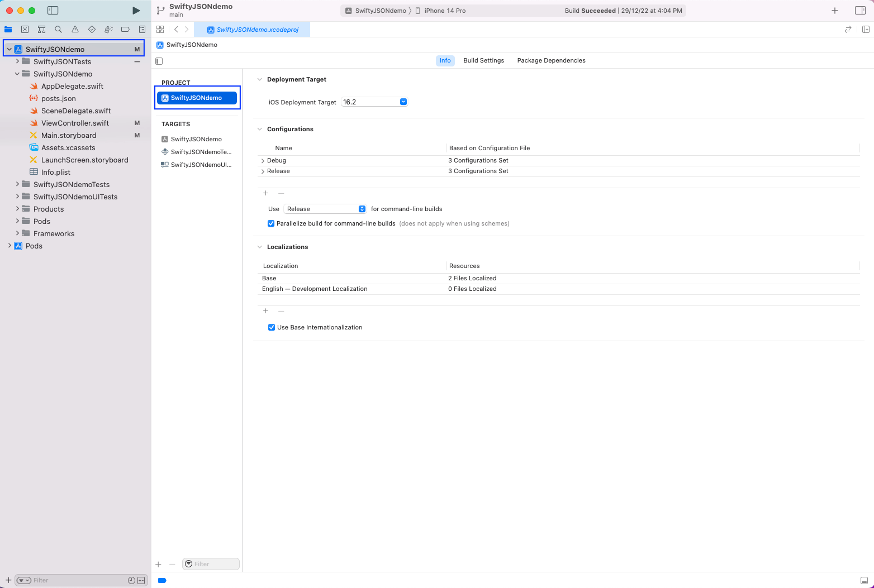Uncheck Use Base Internationalization
The height and width of the screenshot is (588, 874).
[272, 327]
